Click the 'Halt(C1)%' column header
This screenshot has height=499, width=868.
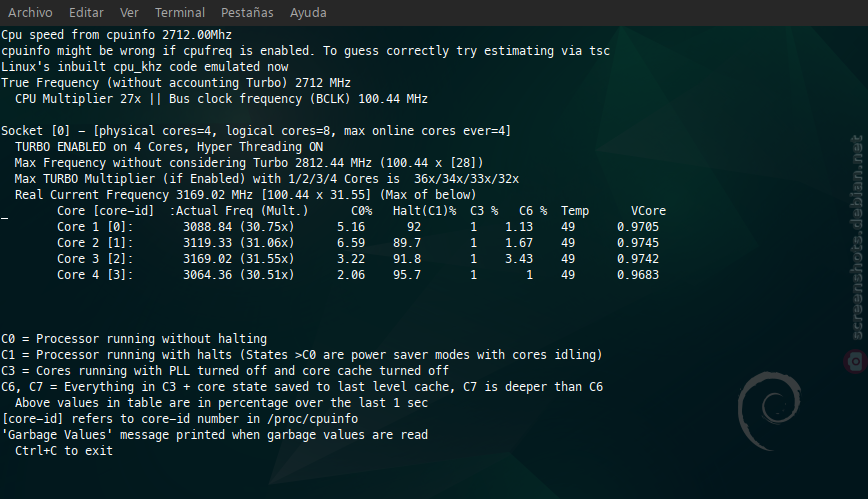(x=425, y=211)
